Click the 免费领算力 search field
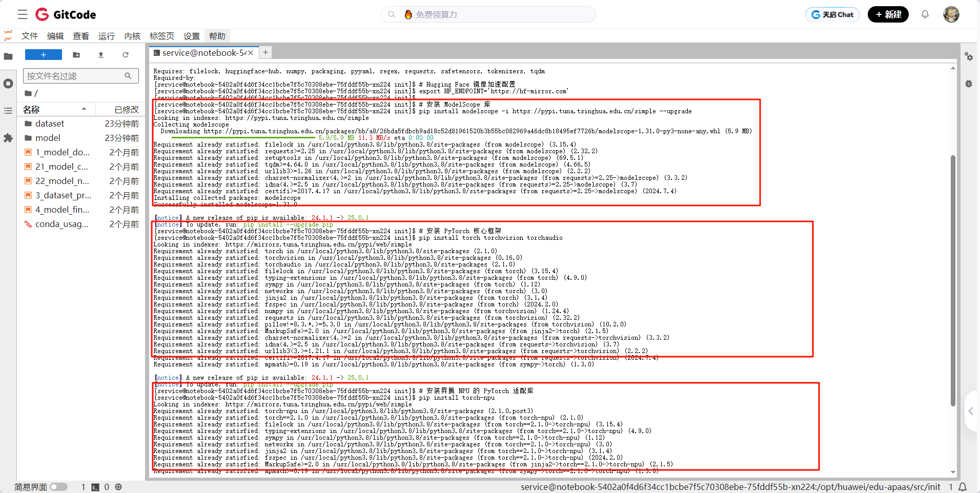This screenshot has height=493, width=980. (x=488, y=14)
